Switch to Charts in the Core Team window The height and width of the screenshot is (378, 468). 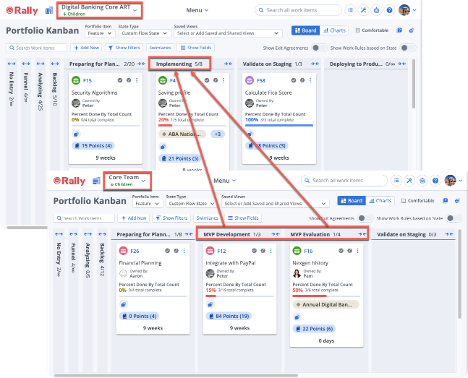380,201
